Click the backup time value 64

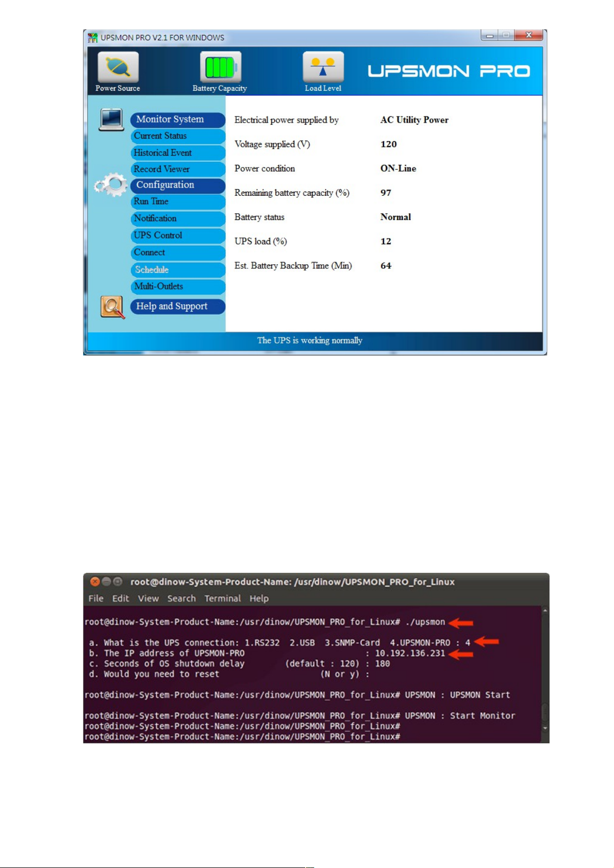click(386, 266)
